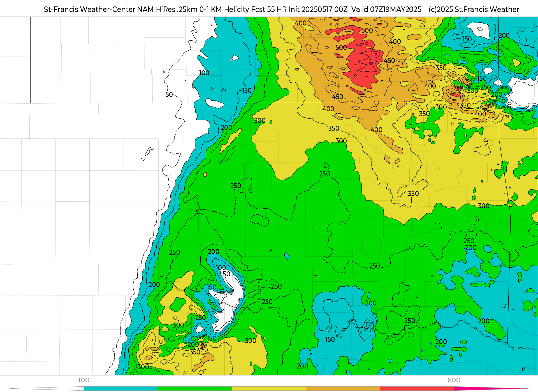
Task: Click the green segment of the color bar
Action: [x=195, y=388]
